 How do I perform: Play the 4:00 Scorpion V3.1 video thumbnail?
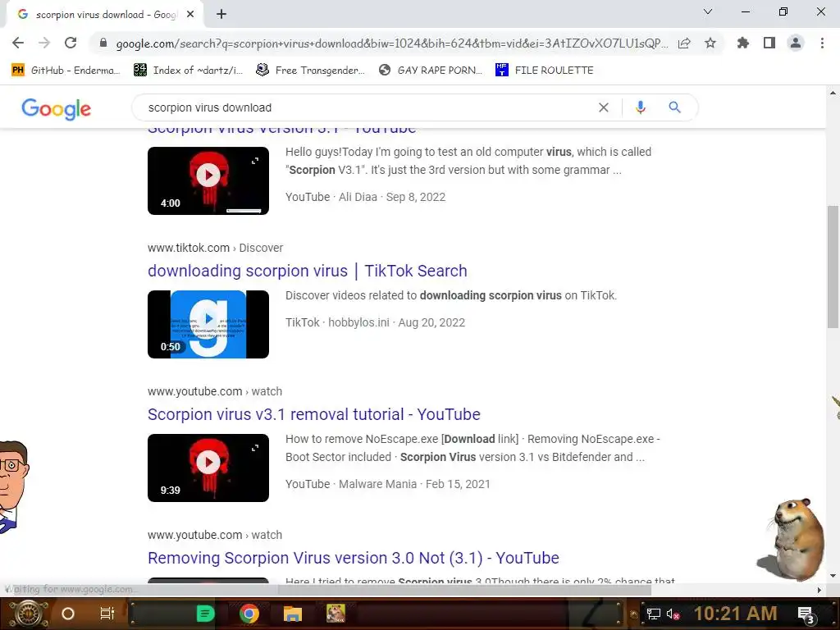click(208, 180)
